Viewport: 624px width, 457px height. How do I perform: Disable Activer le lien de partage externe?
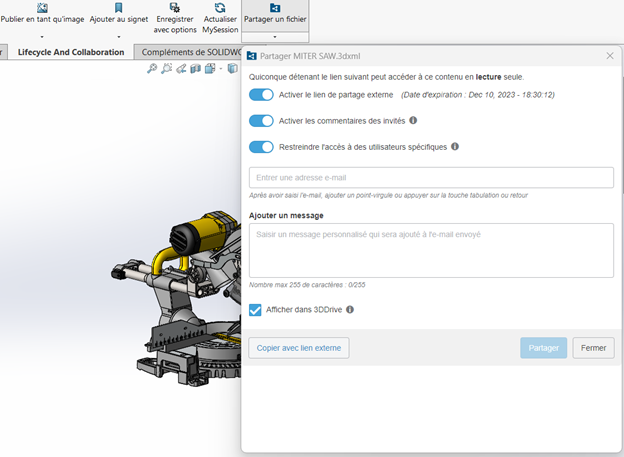point(261,95)
